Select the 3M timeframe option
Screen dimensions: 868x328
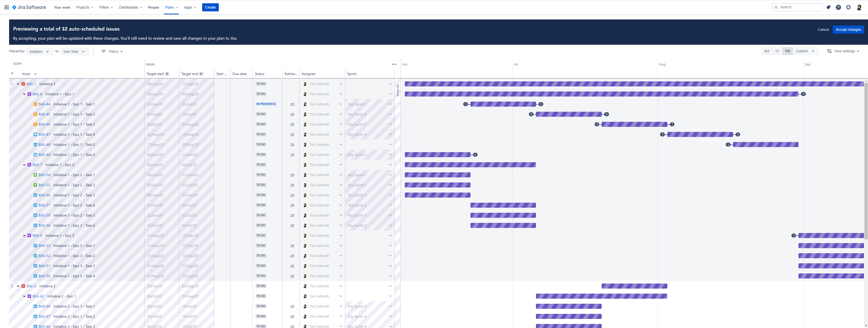point(766,51)
